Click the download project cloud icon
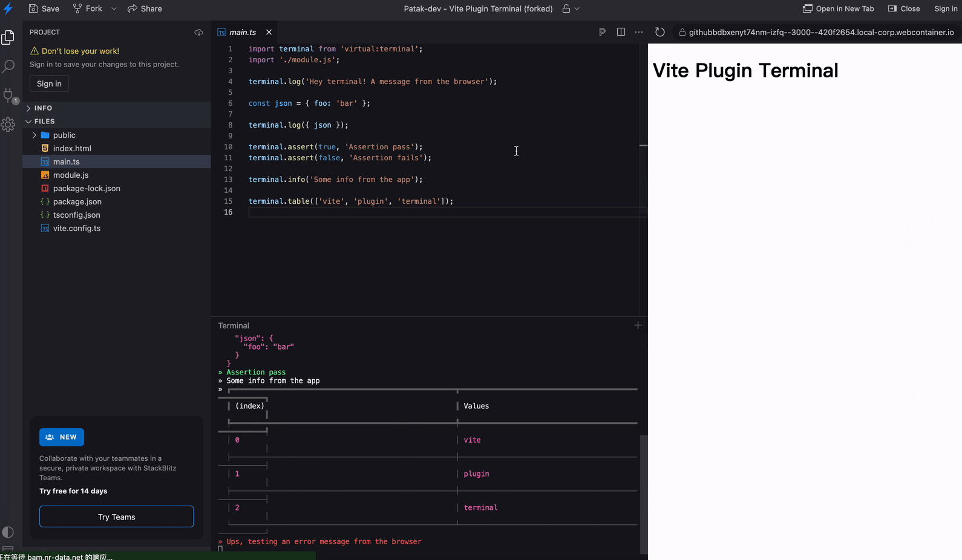The height and width of the screenshot is (560, 962). click(198, 33)
